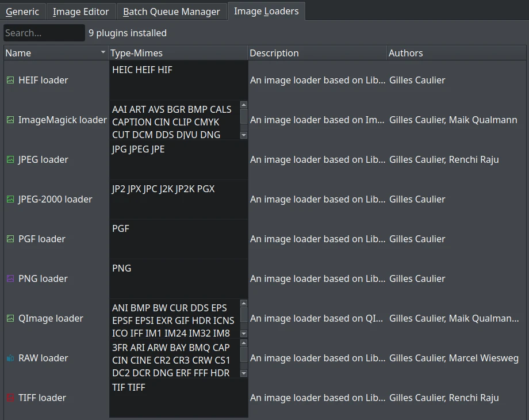The image size is (529, 420).
Task: Select the QImage loader icon
Action: pyautogui.click(x=10, y=318)
